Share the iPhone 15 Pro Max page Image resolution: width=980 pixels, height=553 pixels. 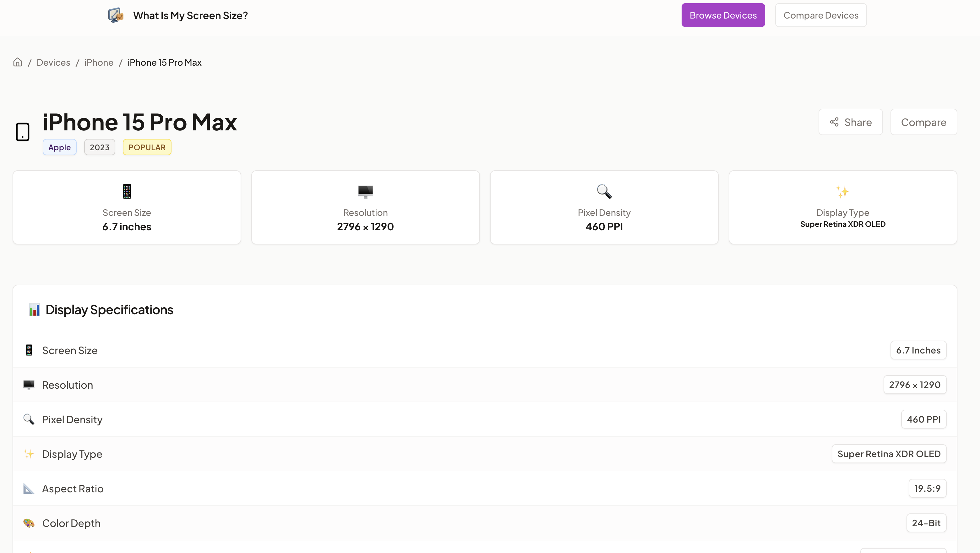(850, 122)
